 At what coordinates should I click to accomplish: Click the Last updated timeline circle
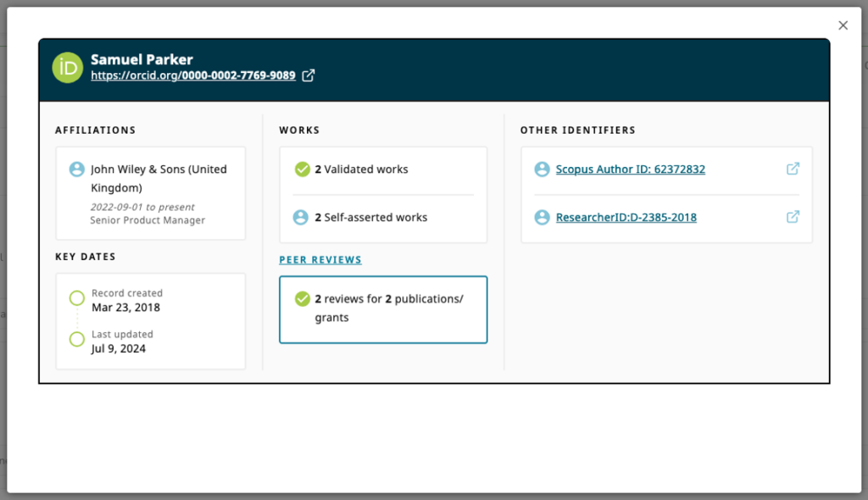click(77, 340)
